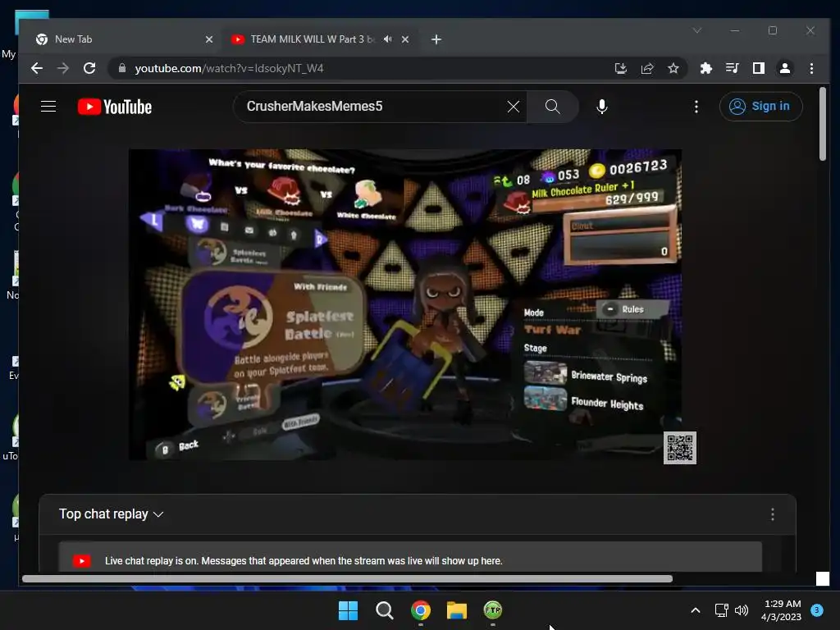Install app icon in address bar
This screenshot has width=840, height=630.
[621, 68]
